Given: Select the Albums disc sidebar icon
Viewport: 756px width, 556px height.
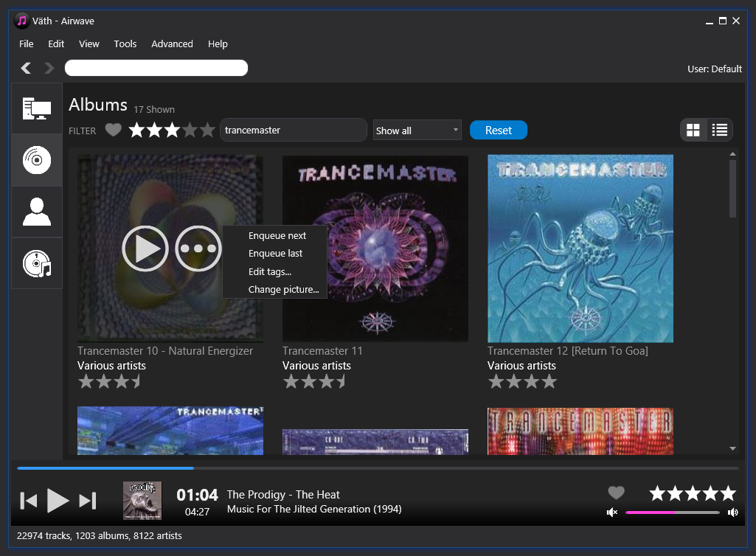Looking at the screenshot, I should click(x=37, y=160).
